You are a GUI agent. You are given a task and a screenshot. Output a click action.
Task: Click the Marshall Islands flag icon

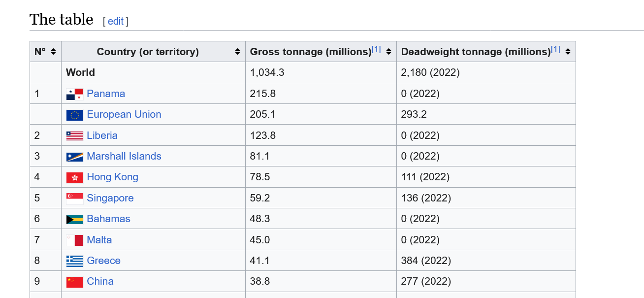(75, 157)
